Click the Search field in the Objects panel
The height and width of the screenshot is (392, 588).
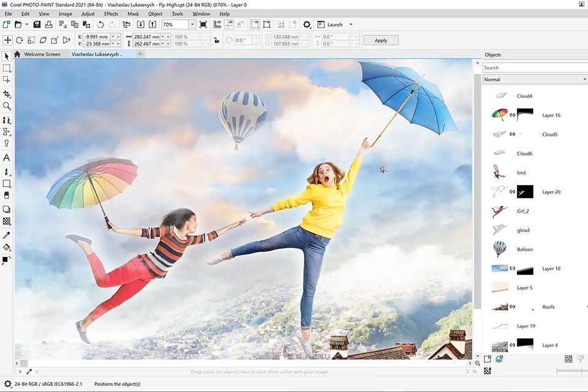point(534,67)
